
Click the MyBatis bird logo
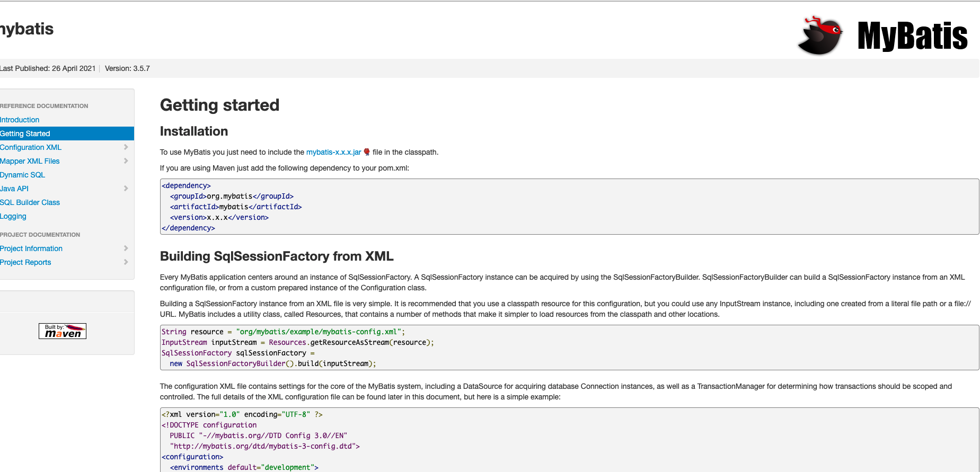point(820,35)
